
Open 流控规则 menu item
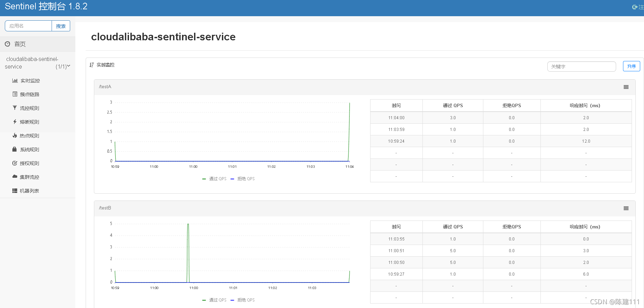[x=30, y=108]
